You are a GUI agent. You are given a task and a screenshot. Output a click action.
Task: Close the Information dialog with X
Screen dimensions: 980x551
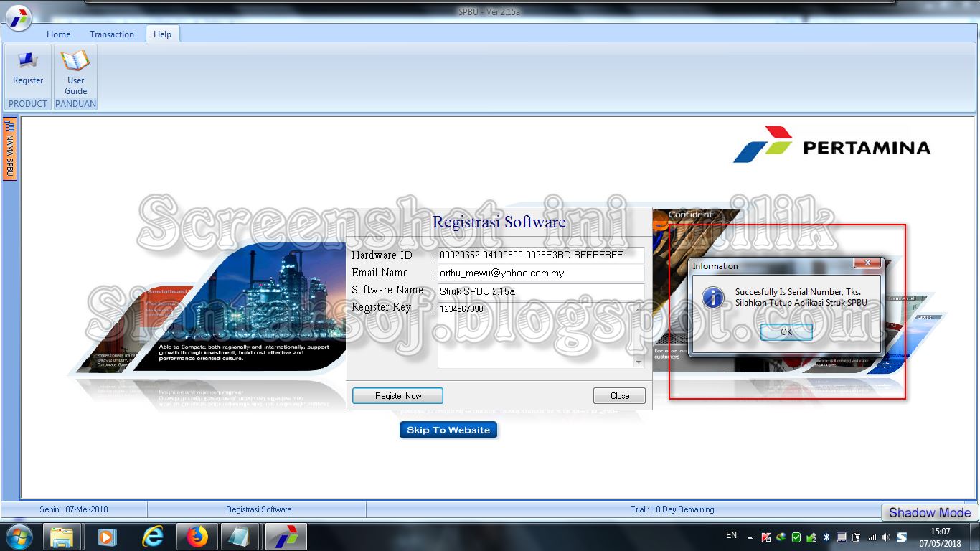(867, 264)
